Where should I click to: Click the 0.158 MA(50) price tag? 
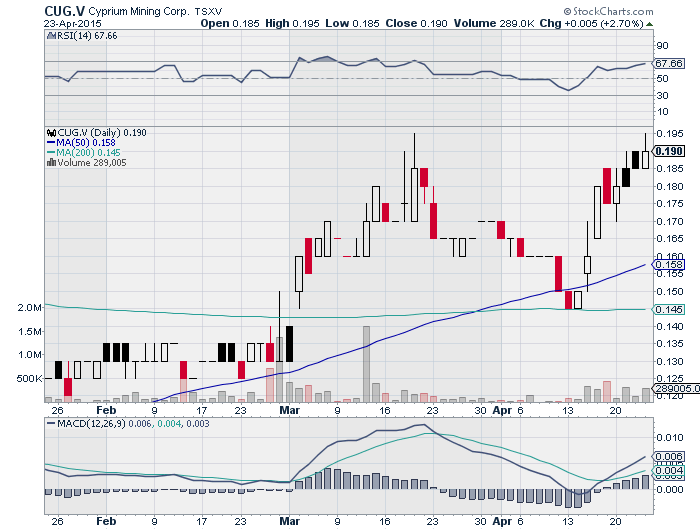[668, 265]
